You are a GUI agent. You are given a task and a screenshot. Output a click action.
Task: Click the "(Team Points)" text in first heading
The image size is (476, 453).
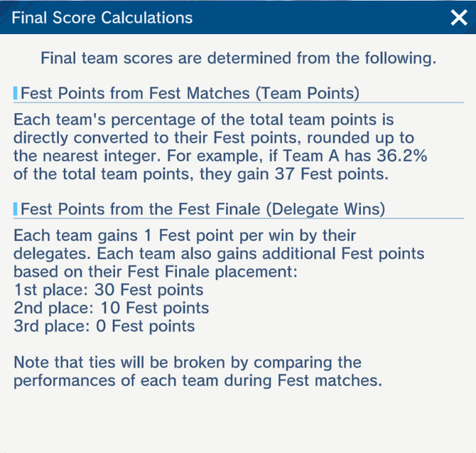click(x=313, y=92)
